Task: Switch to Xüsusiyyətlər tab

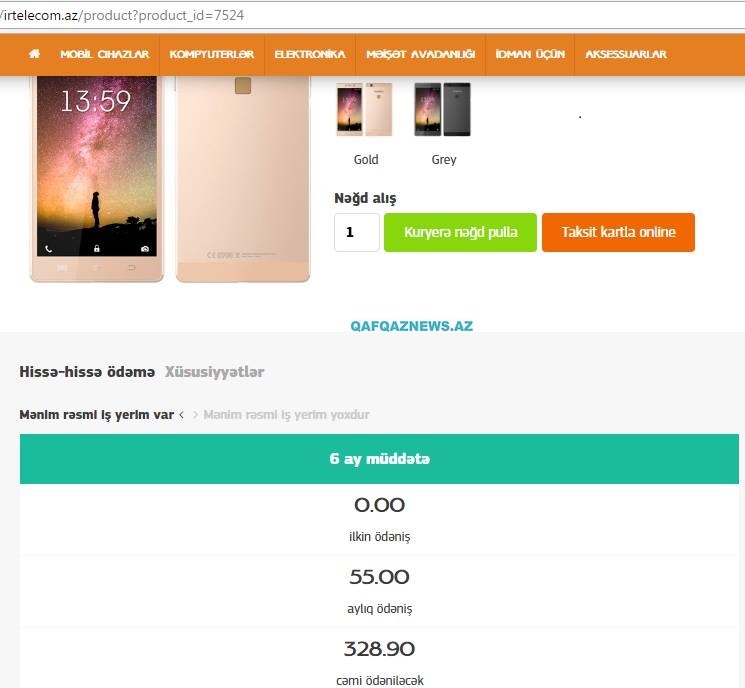Action: tap(214, 372)
